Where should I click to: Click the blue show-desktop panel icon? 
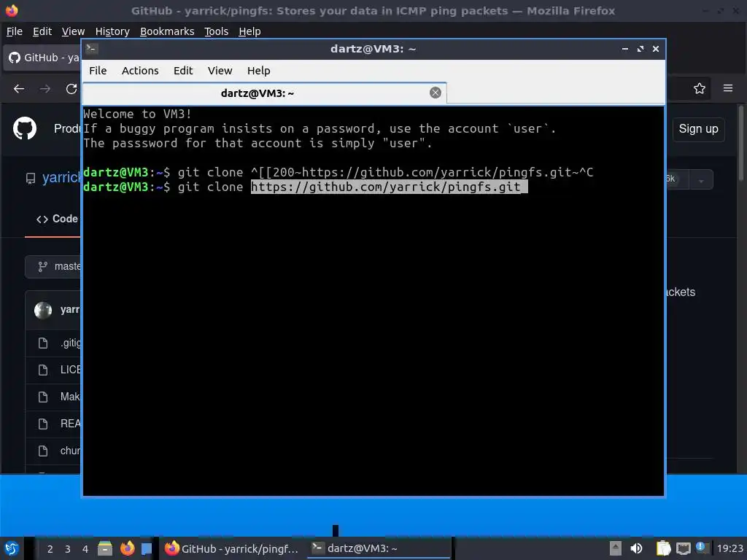click(x=147, y=548)
